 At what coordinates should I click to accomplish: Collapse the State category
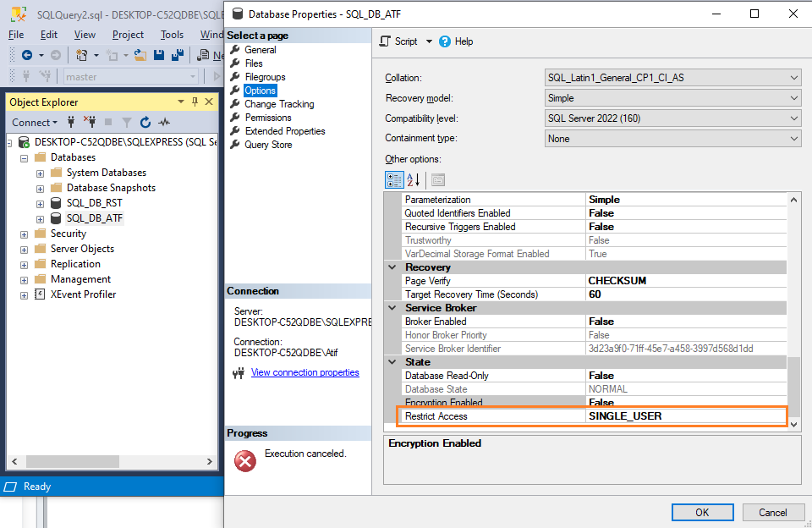pos(392,362)
